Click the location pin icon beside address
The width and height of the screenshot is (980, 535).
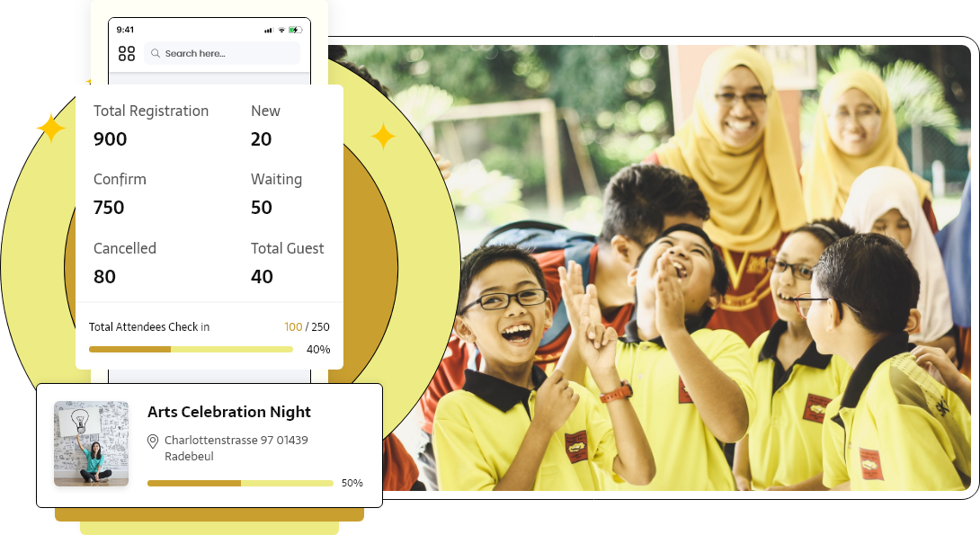(153, 441)
